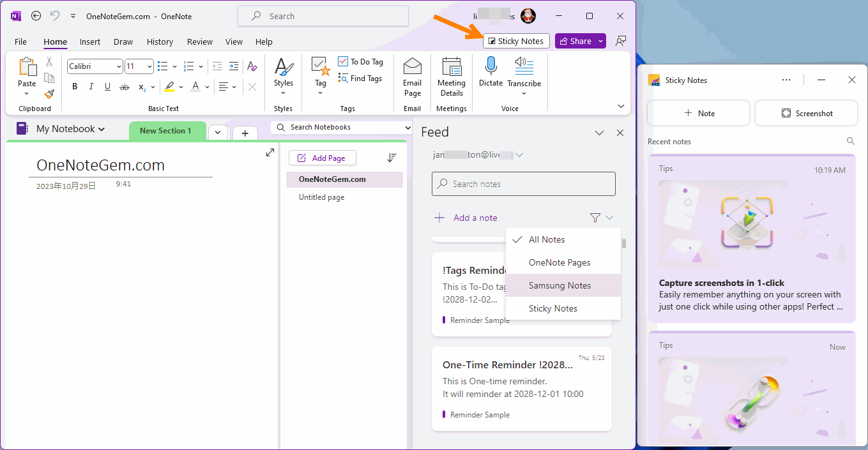Toggle bold formatting
The image size is (868, 450).
click(75, 87)
